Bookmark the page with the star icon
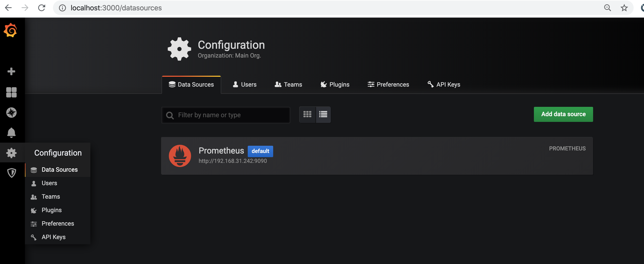The width and height of the screenshot is (644, 264). click(x=624, y=8)
